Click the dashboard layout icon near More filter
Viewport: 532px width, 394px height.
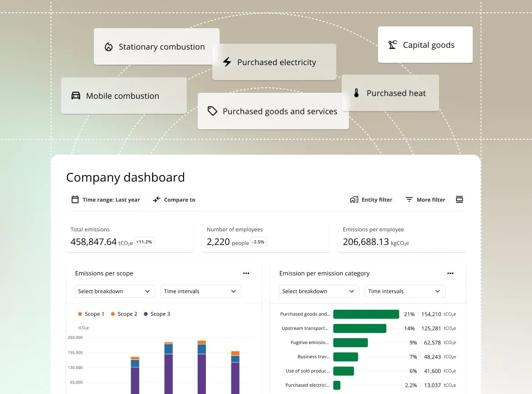460,199
